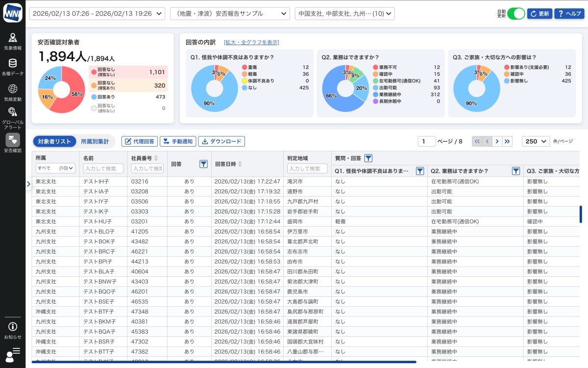
Task: Open the 気候変動 globe sidebar icon
Action: (x=12, y=92)
